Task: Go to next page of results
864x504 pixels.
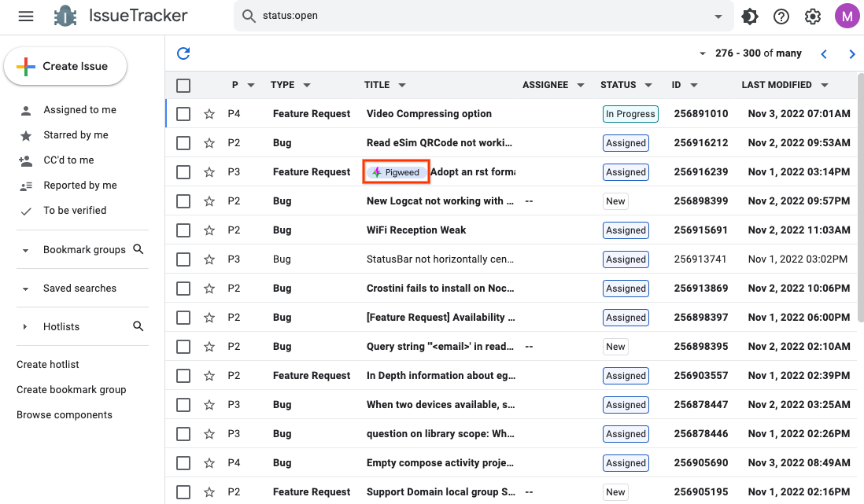Action: point(851,54)
